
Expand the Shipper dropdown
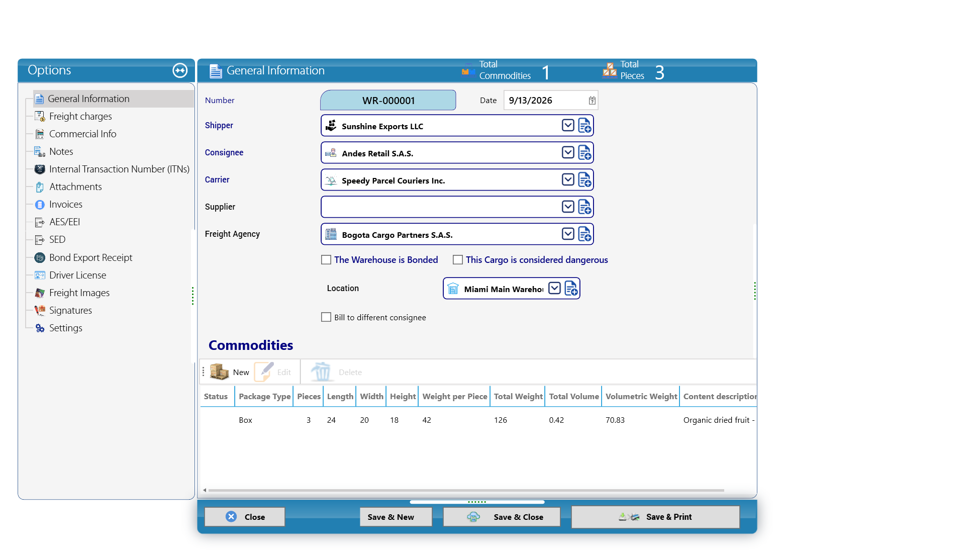568,126
